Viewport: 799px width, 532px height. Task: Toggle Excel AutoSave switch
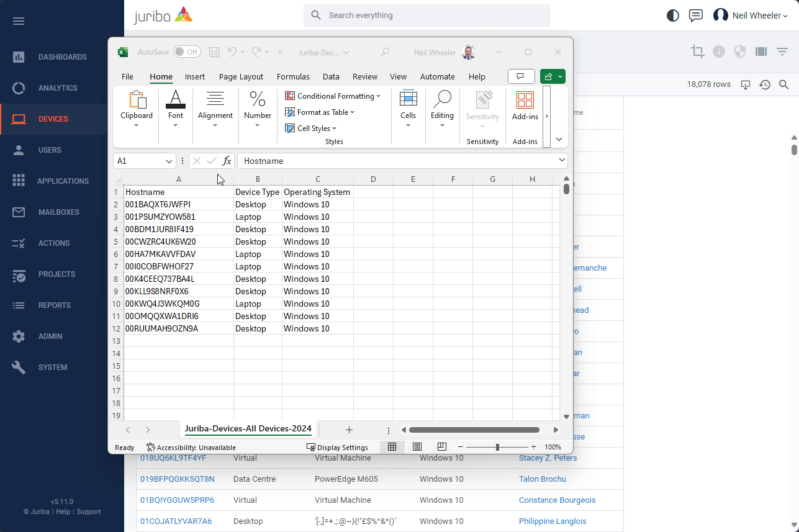pyautogui.click(x=186, y=52)
